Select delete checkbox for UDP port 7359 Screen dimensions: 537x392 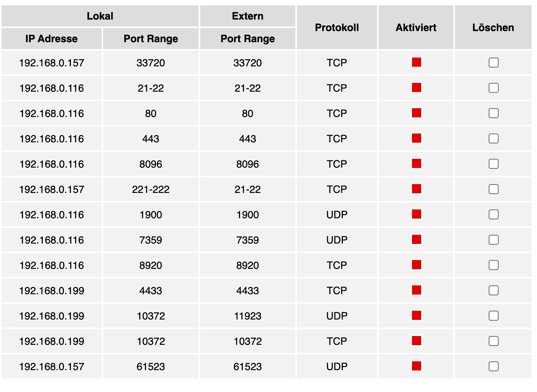(494, 240)
